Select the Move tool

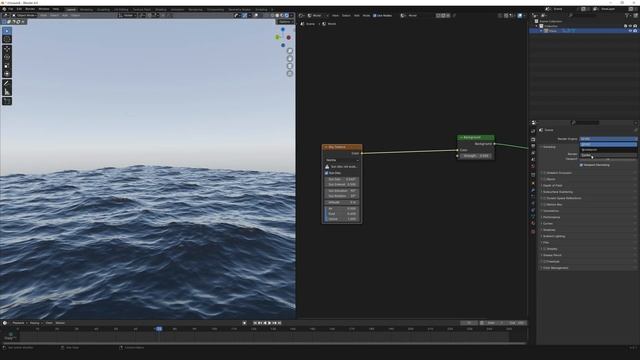click(7, 49)
